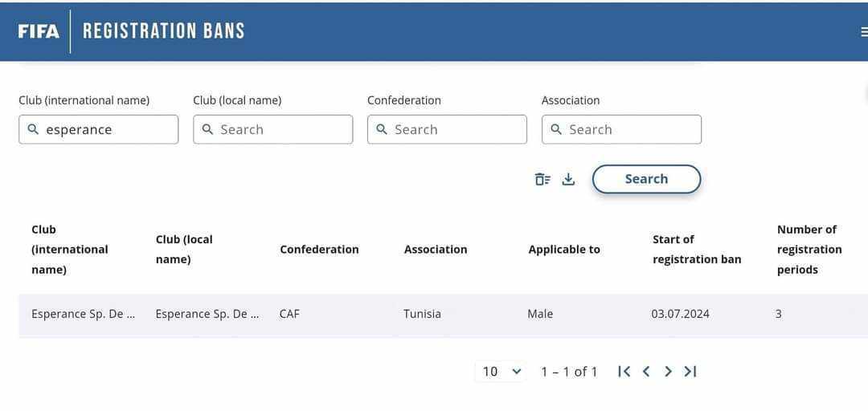Click the Applicable to column header
Screen dimensions: 868x411
tap(563, 249)
